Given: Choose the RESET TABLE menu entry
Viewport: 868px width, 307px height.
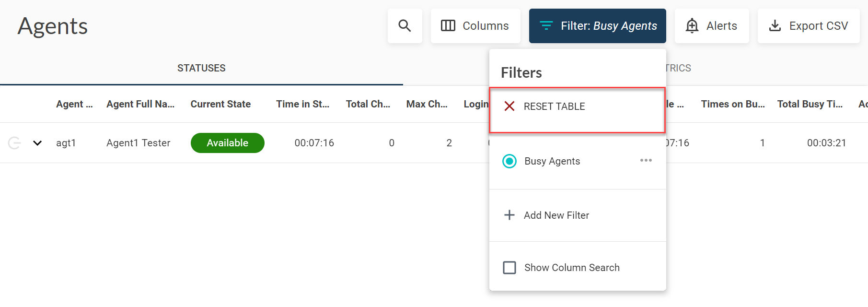Looking at the screenshot, I should click(555, 106).
